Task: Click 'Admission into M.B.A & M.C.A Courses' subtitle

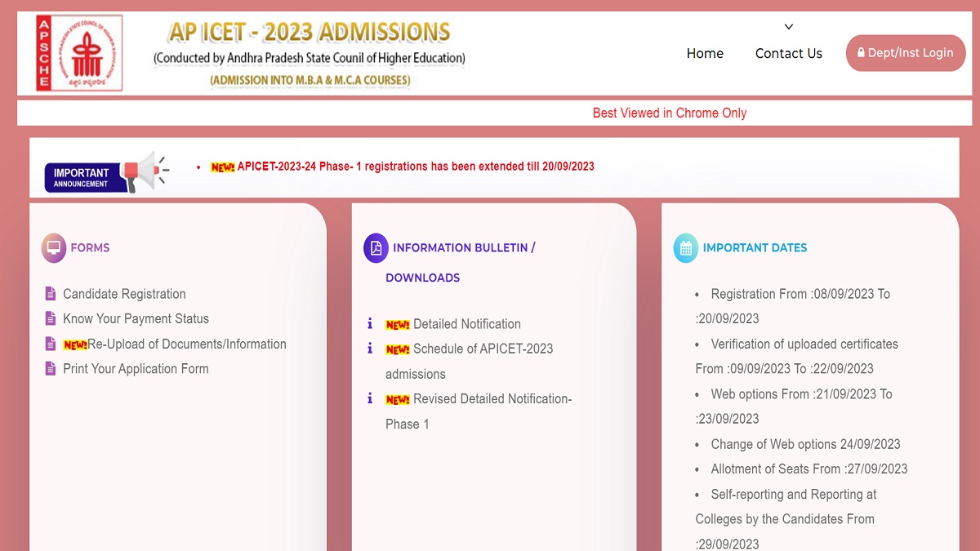Action: click(x=310, y=80)
